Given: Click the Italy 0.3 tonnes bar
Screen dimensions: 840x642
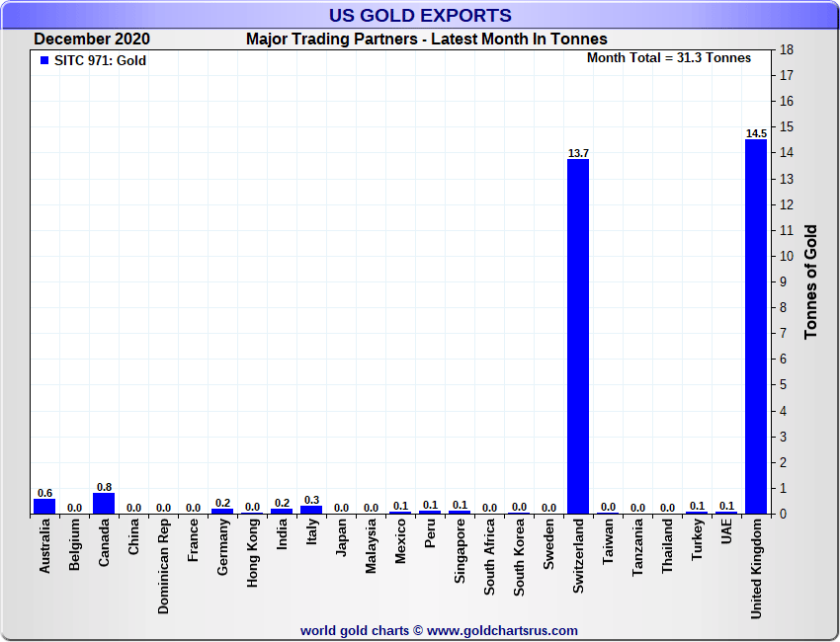Looking at the screenshot, I should tap(311, 510).
